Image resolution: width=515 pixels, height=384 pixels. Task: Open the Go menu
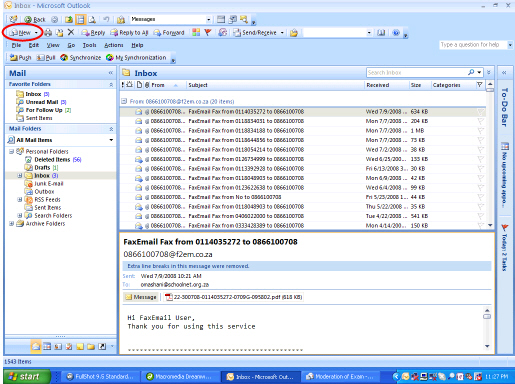(71, 45)
